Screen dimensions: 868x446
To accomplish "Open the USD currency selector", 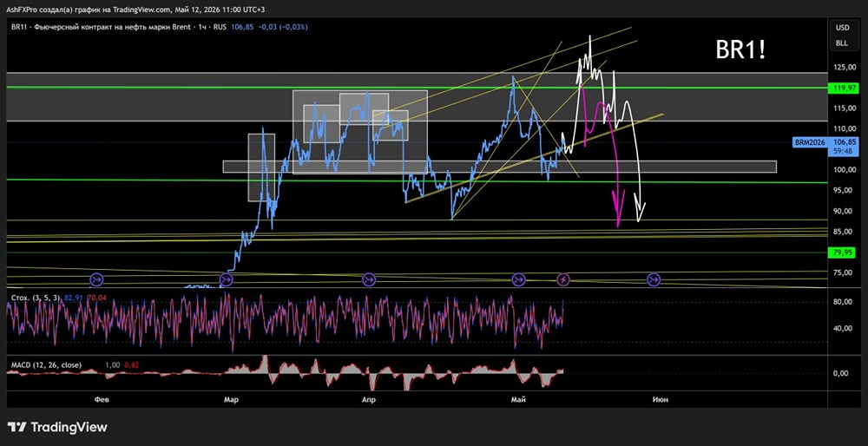I will (843, 27).
